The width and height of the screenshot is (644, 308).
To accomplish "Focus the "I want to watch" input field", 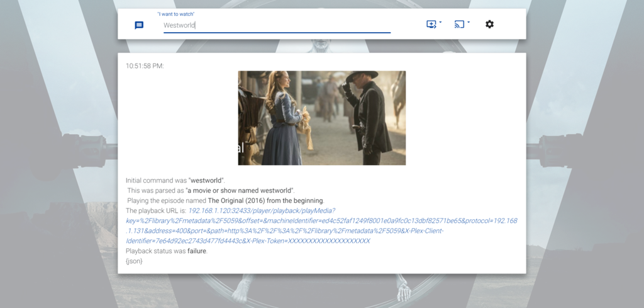I will coord(277,25).
